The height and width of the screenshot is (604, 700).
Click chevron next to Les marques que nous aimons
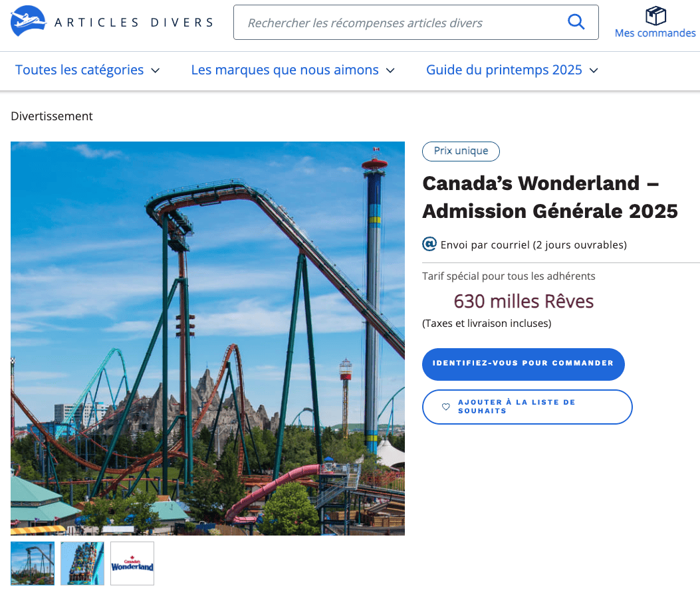tap(390, 70)
